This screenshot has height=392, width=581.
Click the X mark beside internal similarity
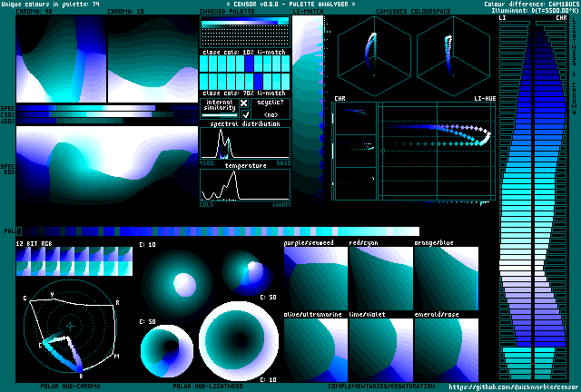click(x=243, y=103)
